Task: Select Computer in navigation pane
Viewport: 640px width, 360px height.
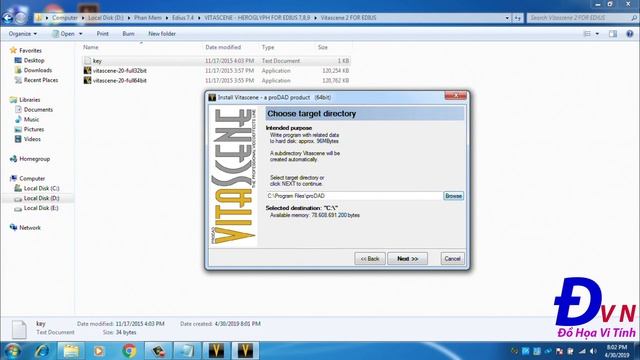Action: [x=32, y=178]
